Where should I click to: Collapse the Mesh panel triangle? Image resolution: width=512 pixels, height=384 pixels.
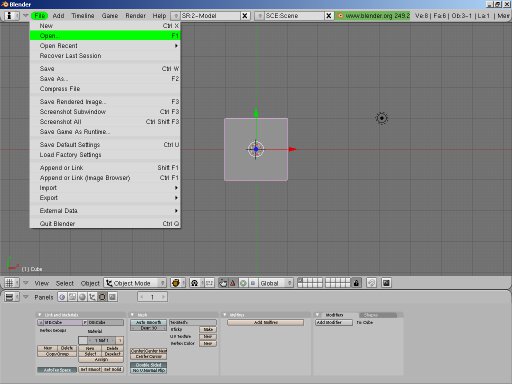tap(132, 315)
